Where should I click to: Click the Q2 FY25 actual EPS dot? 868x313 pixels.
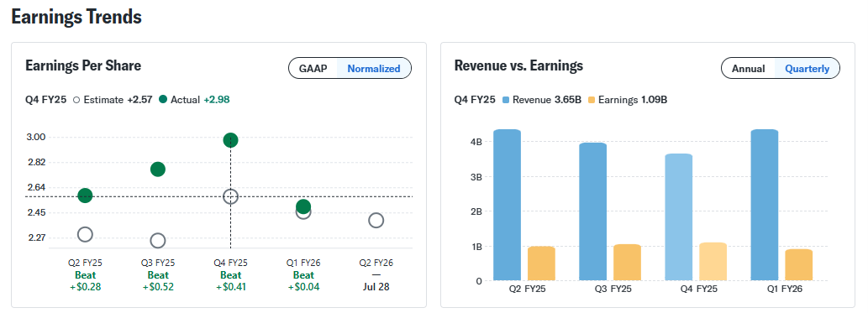[x=85, y=196]
